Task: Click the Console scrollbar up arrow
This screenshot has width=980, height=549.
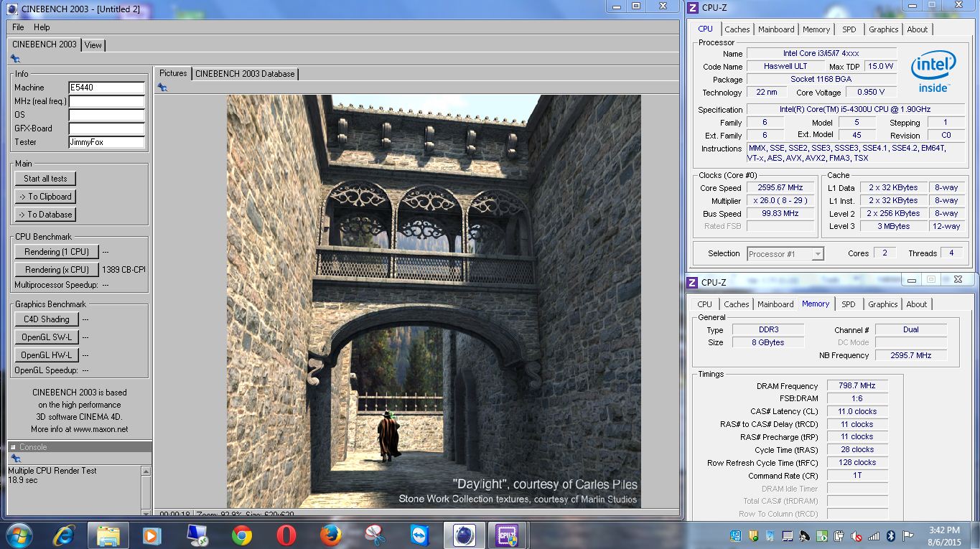Action: (146, 471)
